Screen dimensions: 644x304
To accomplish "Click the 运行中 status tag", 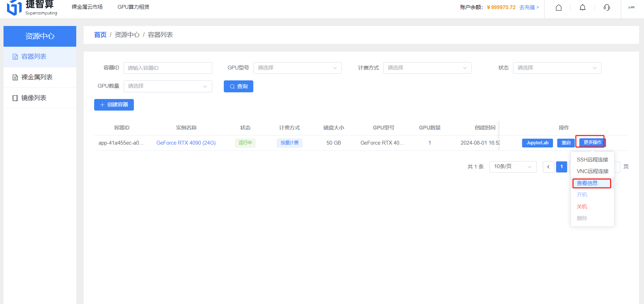I will (245, 143).
